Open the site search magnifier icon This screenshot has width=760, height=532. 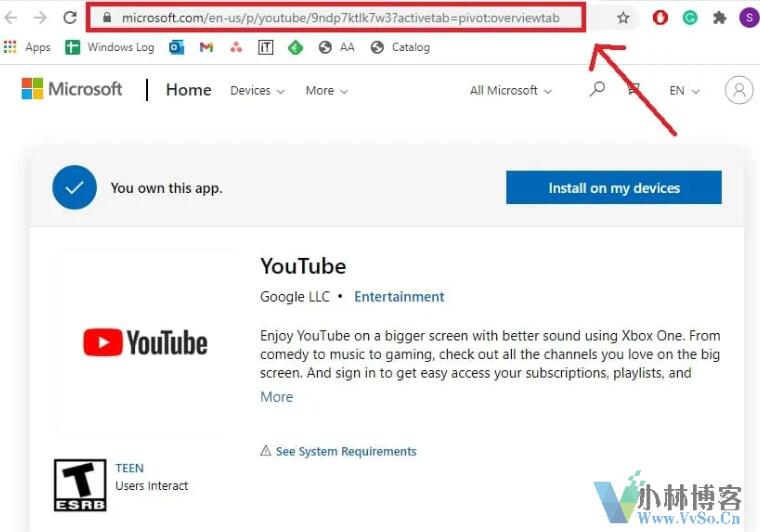click(597, 89)
